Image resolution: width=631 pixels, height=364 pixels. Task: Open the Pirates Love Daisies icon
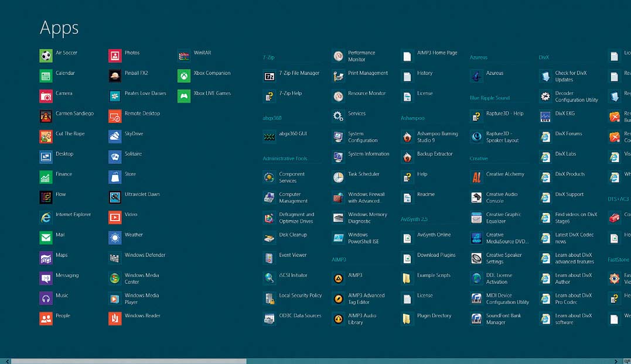(115, 96)
